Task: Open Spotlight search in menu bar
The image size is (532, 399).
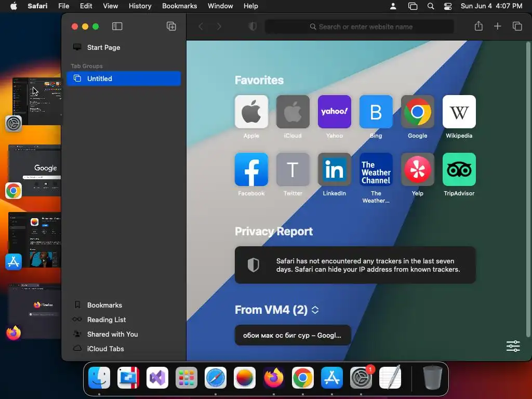Action: pyautogui.click(x=431, y=6)
